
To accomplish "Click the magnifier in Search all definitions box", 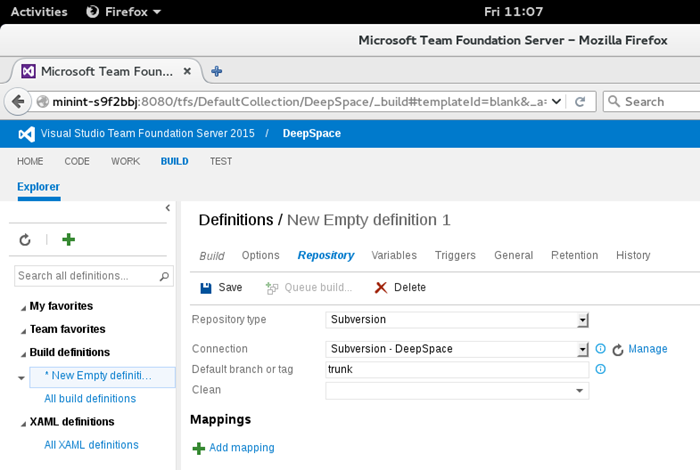I will [x=164, y=276].
